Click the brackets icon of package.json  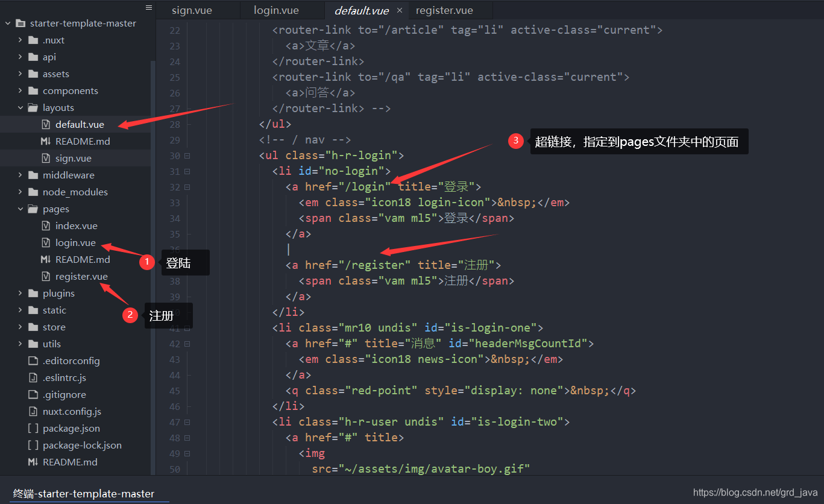click(x=33, y=429)
